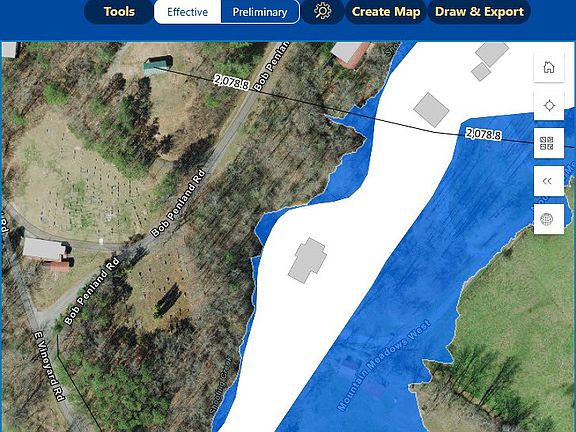The width and height of the screenshot is (576, 432).
Task: Switch to Preliminary flood data
Action: 260,12
